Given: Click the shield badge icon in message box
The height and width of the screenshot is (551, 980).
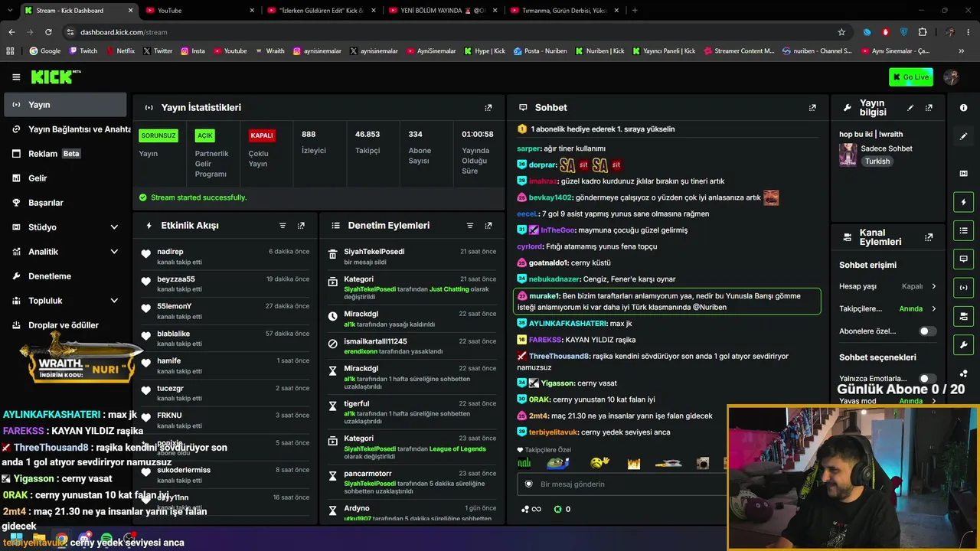Looking at the screenshot, I should point(528,484).
